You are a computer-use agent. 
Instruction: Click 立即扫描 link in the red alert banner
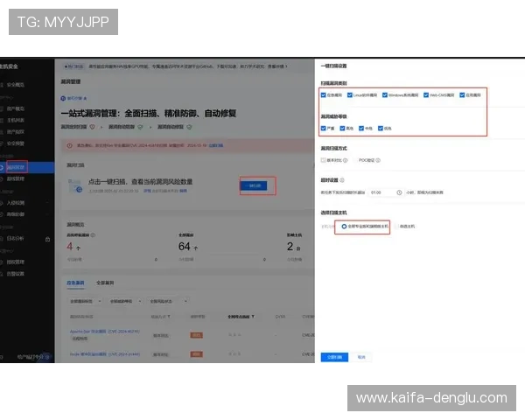[216, 146]
